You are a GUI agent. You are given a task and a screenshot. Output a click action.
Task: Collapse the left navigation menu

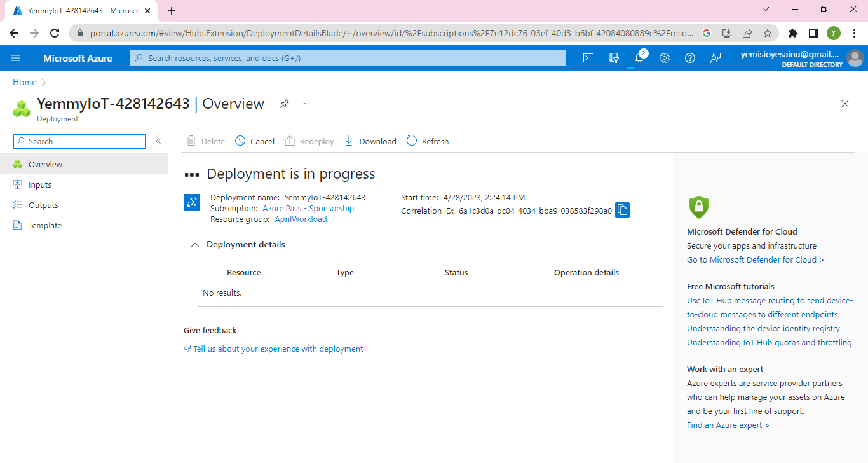pyautogui.click(x=158, y=141)
